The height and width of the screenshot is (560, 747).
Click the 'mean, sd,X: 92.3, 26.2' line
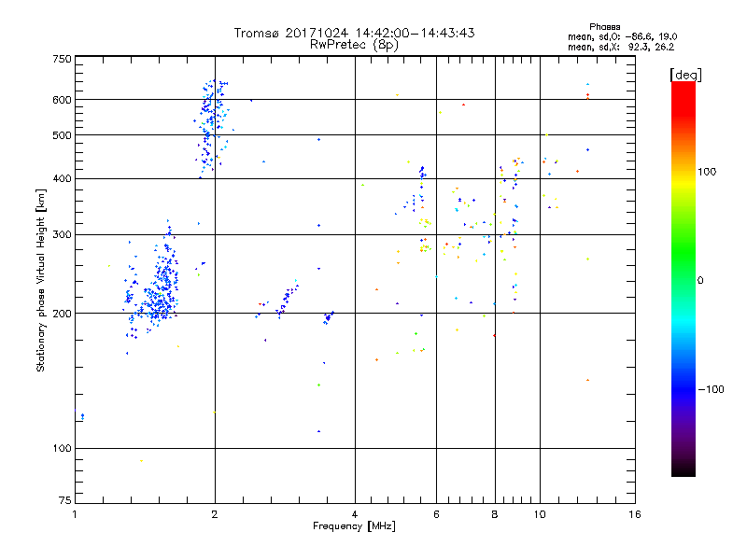621,47
